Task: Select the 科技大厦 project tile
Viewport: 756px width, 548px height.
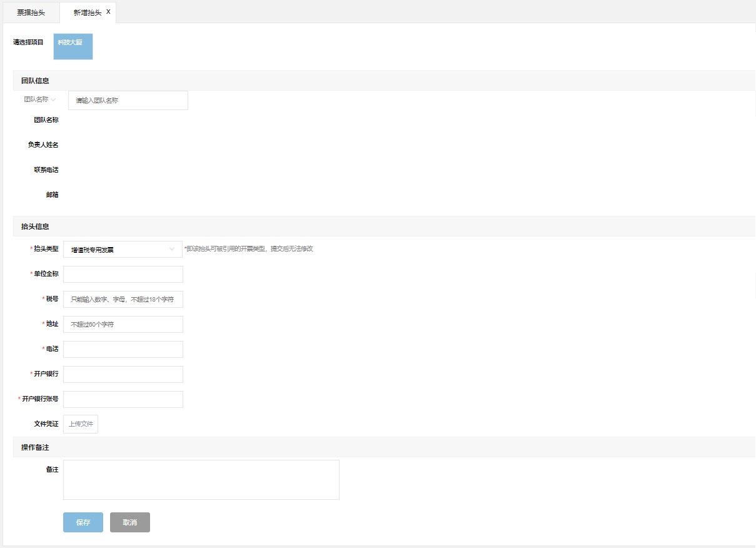Action: [x=73, y=47]
